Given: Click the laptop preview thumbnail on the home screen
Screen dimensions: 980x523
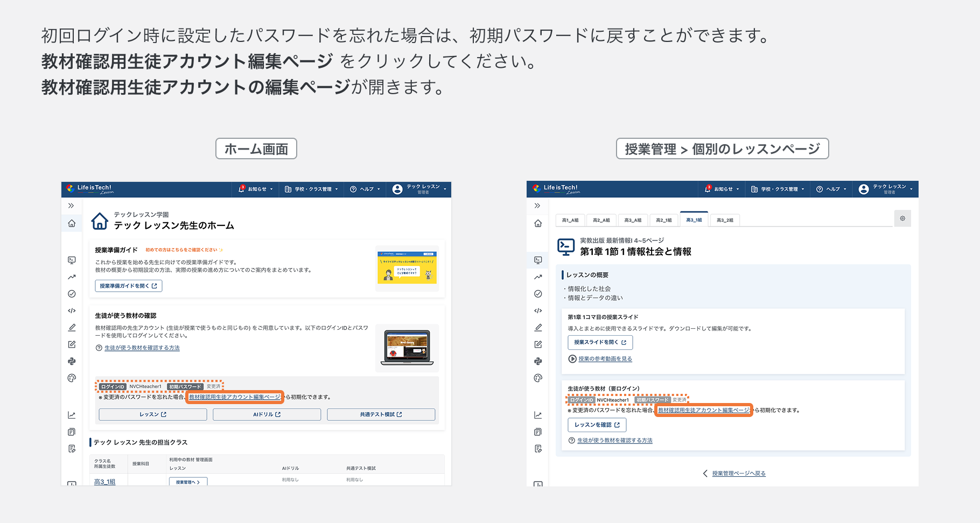Looking at the screenshot, I should coord(407,348).
